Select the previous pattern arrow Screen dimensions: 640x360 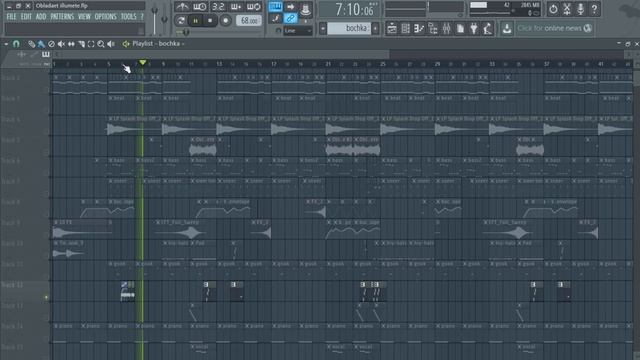click(x=323, y=28)
